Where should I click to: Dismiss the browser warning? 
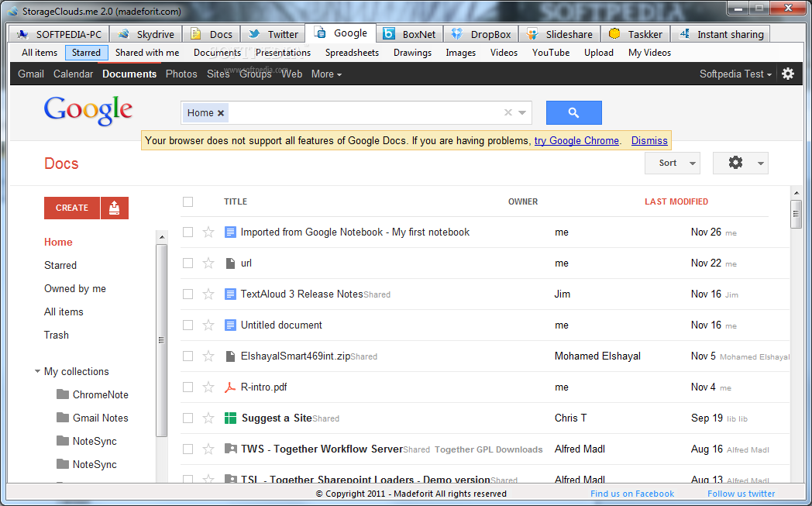coord(649,141)
